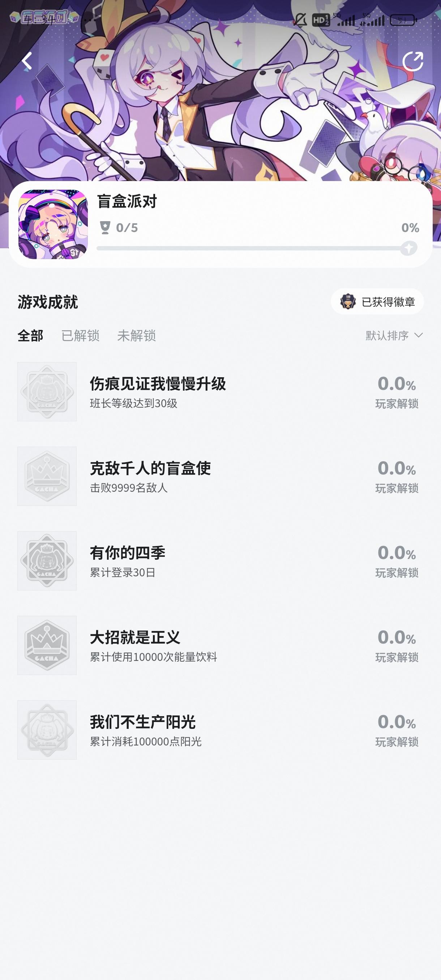Tap the badge trophy icon in 已获得徽章
The width and height of the screenshot is (441, 980).
click(x=348, y=302)
